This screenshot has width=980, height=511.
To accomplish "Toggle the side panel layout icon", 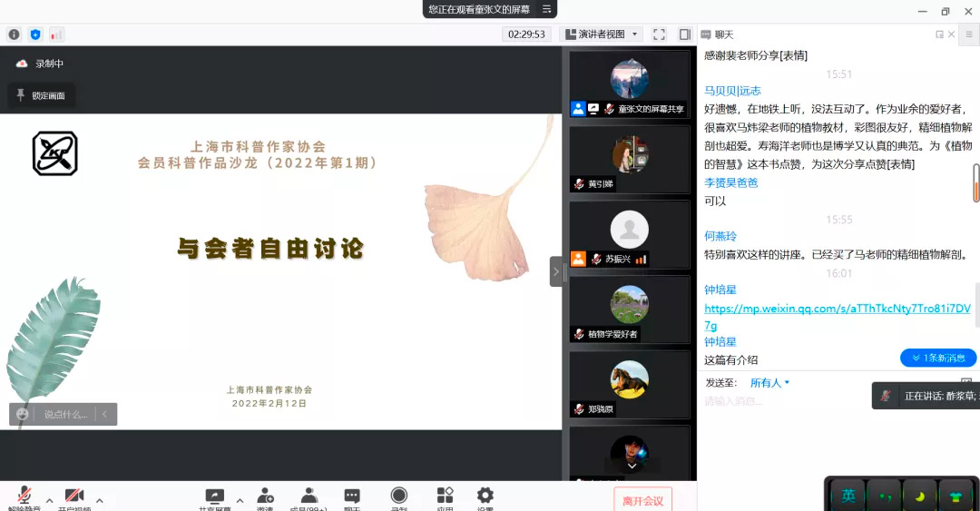I will pyautogui.click(x=685, y=34).
